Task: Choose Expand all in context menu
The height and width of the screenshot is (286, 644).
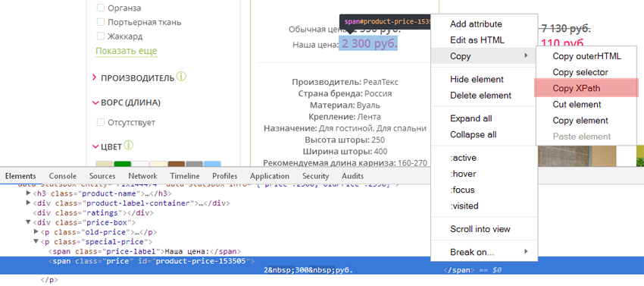Action: click(471, 118)
